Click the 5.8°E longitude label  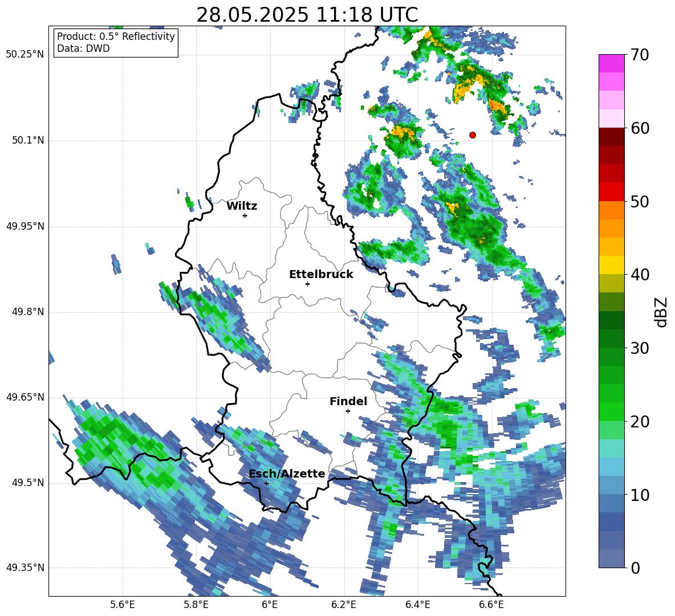point(196,605)
